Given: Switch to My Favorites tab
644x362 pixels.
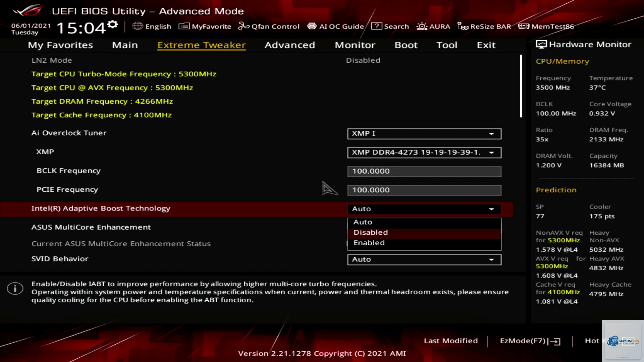Looking at the screenshot, I should [x=60, y=45].
